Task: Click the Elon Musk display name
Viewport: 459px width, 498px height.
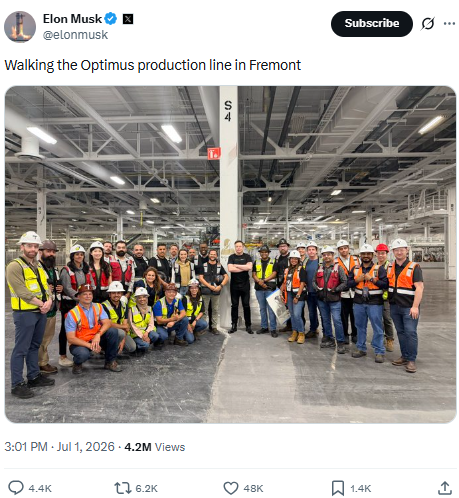Action: pyautogui.click(x=72, y=19)
